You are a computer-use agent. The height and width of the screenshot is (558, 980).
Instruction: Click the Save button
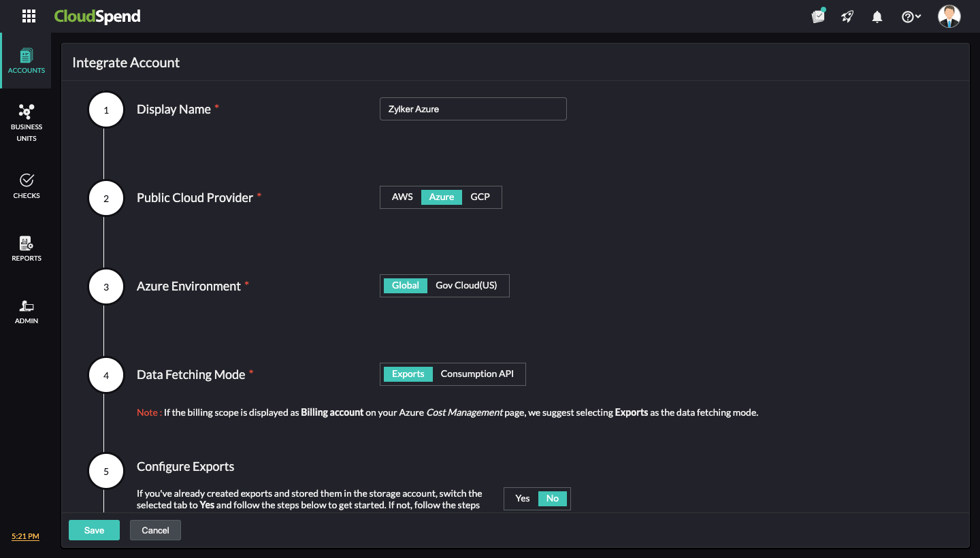(x=94, y=530)
